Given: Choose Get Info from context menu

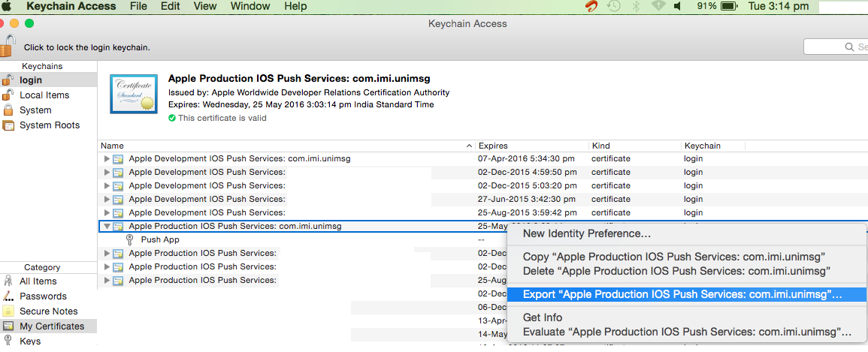Looking at the screenshot, I should click(x=686, y=317).
